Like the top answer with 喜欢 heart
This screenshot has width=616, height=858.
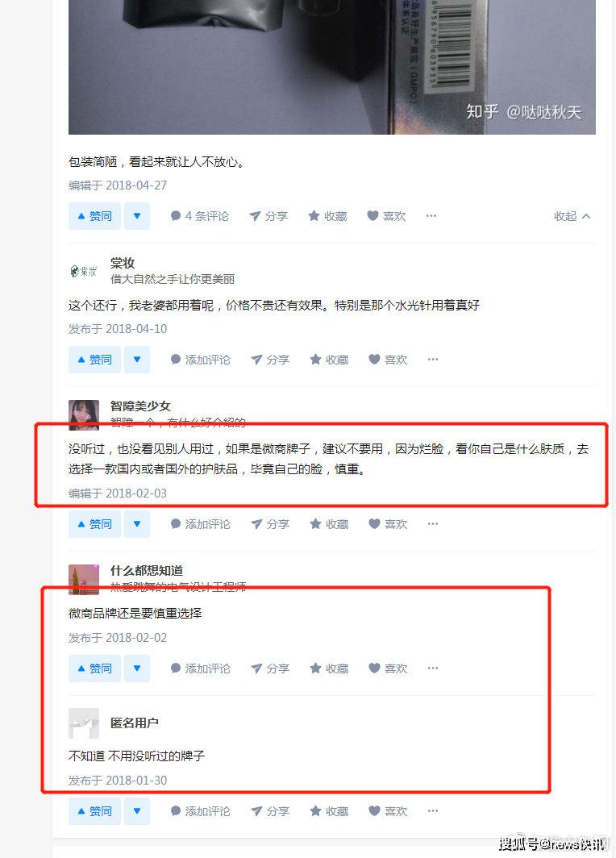(386, 216)
